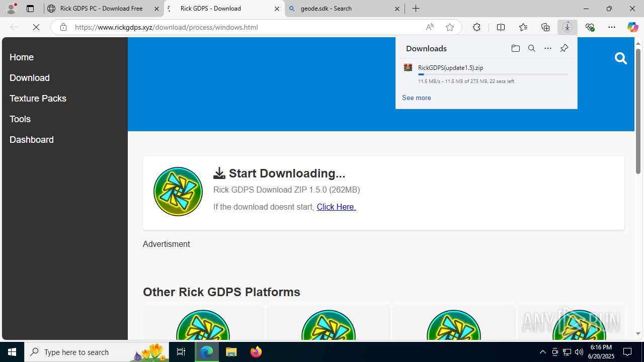Open the Favorites list icon

tap(523, 27)
